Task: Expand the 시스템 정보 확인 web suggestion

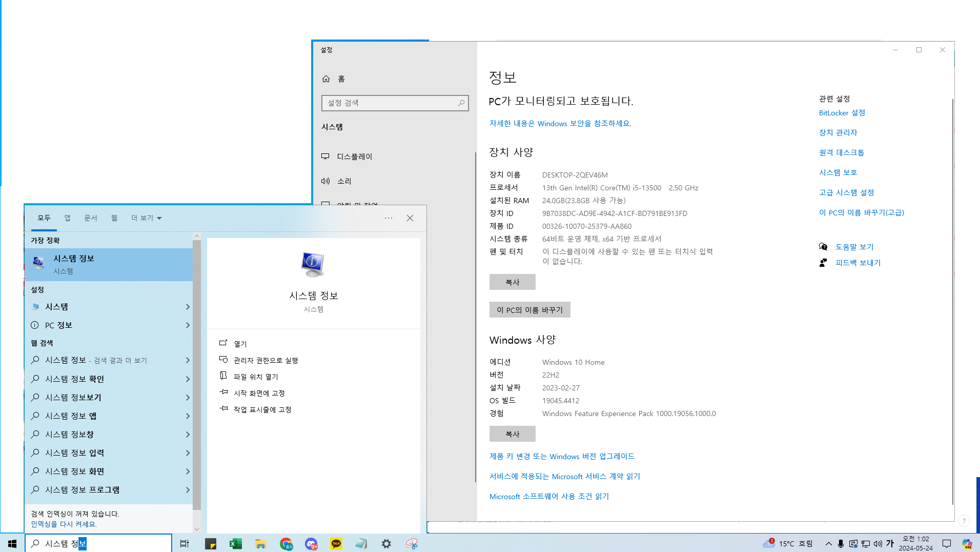Action: point(188,379)
